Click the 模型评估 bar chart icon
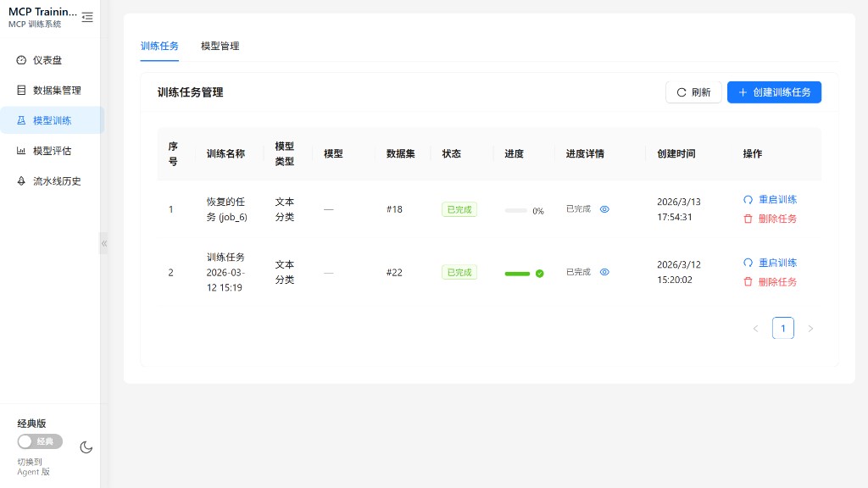 click(x=21, y=151)
